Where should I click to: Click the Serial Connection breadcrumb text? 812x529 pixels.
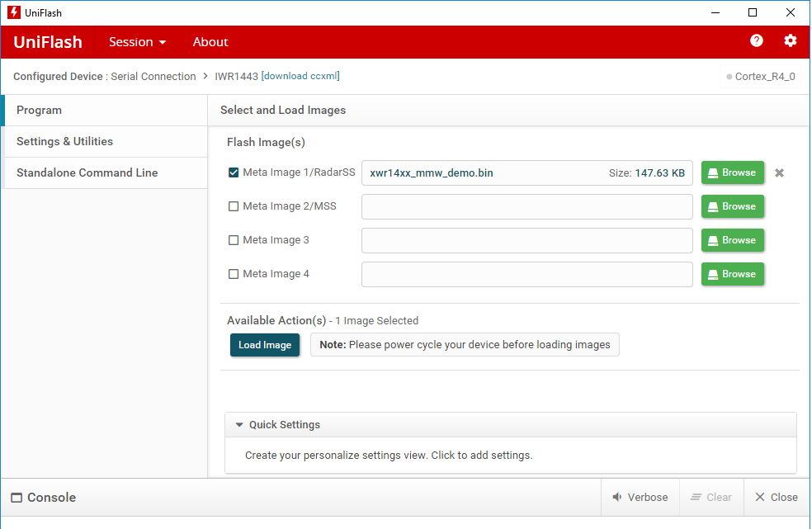[x=153, y=76]
